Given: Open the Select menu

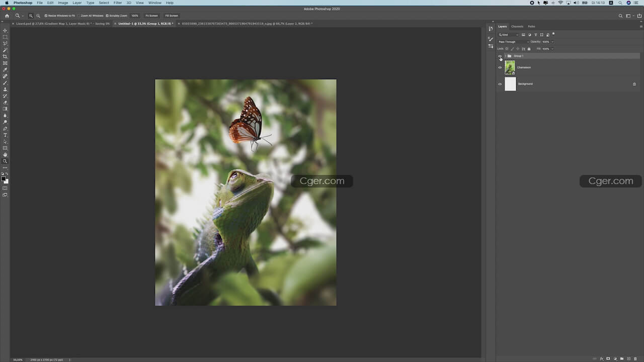Looking at the screenshot, I should coord(104,3).
